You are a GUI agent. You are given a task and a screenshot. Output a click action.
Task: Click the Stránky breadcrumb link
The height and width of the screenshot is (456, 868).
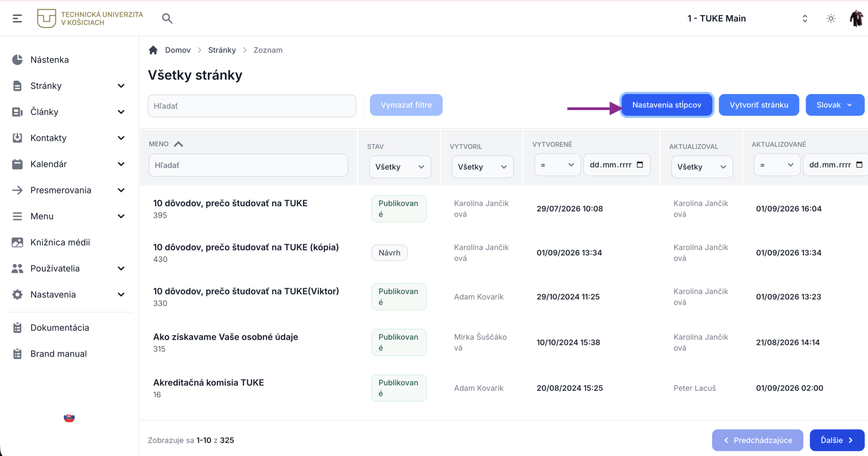coord(222,50)
